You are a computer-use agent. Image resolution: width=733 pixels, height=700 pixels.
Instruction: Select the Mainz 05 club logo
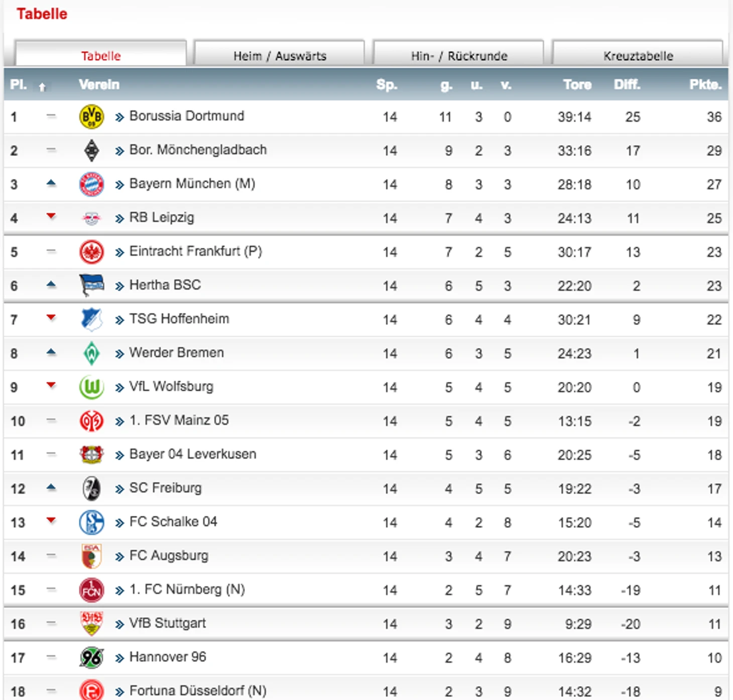click(x=91, y=421)
